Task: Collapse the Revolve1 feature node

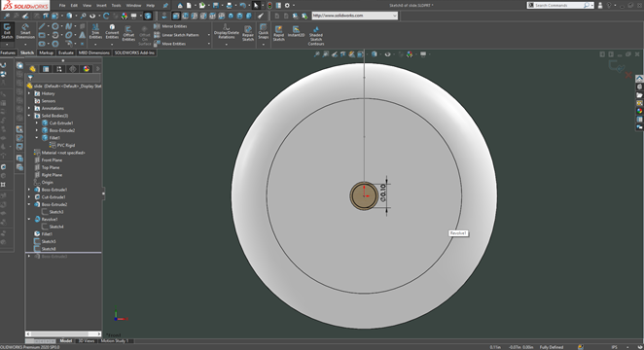Action: tap(29, 219)
